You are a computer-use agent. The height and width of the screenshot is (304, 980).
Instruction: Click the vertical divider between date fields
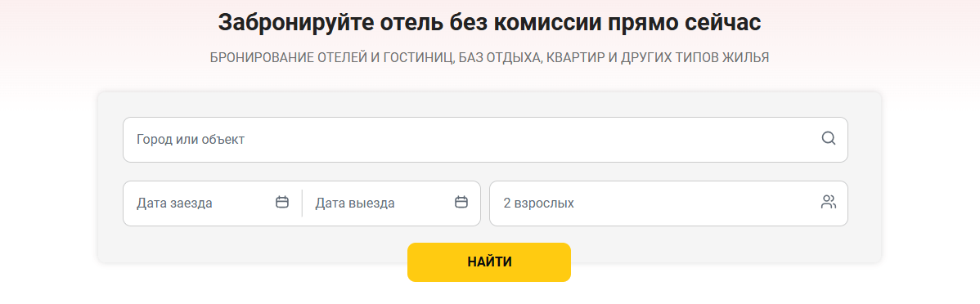coord(302,203)
